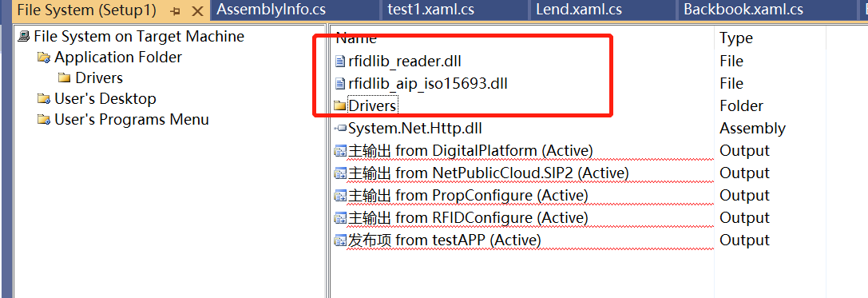Screen dimensions: 868x298
Task: Switch to the AssemblyInfo.cs tab
Action: (x=271, y=10)
